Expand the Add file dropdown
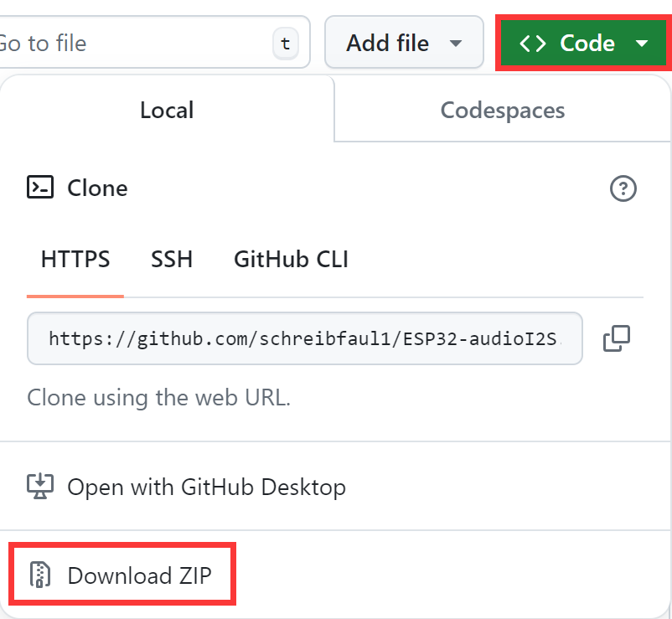The width and height of the screenshot is (672, 619). [404, 43]
